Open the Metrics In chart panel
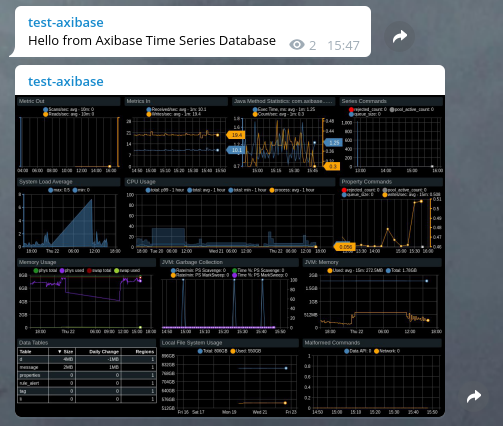Image resolution: width=503 pixels, height=426 pixels. pos(177,135)
